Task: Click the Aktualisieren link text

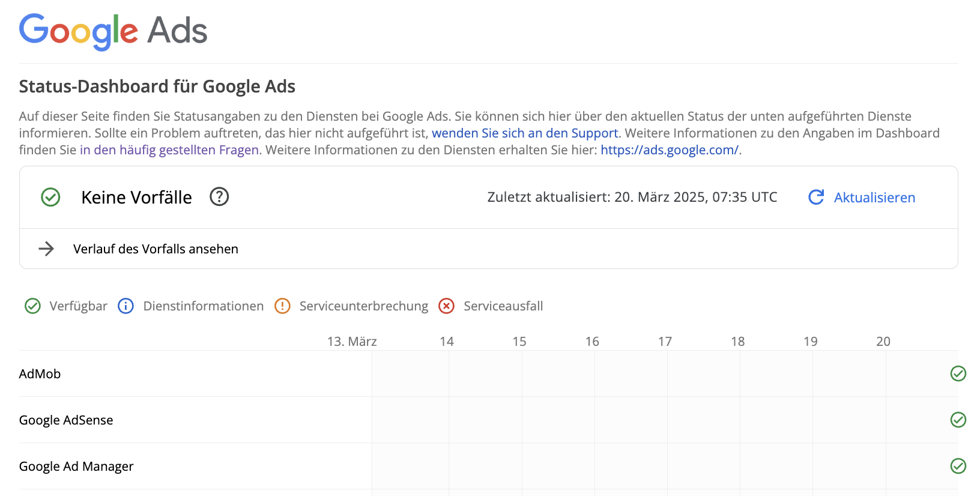Action: point(874,198)
